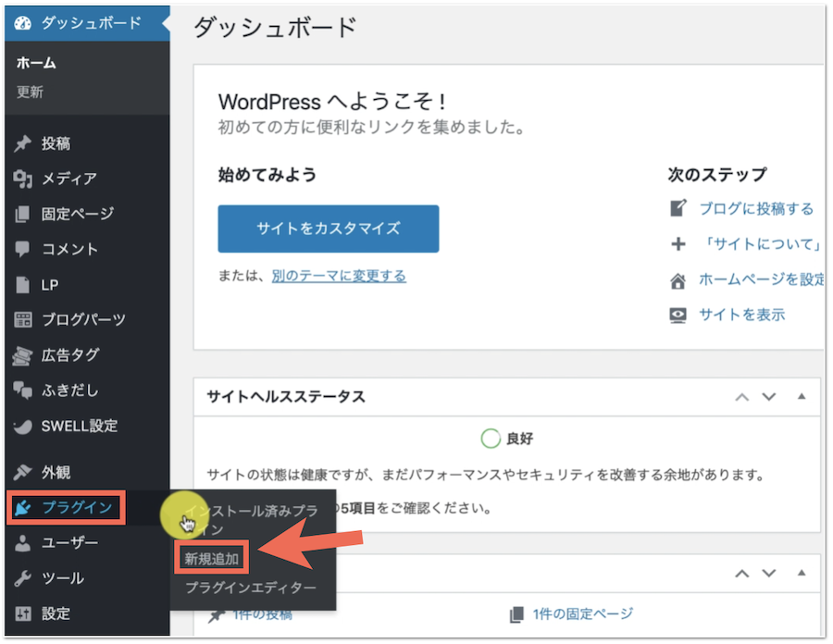Collapse the サイトヘルスステータス panel with the triangle toggle
This screenshot has width=833, height=644.
pyautogui.click(x=802, y=397)
